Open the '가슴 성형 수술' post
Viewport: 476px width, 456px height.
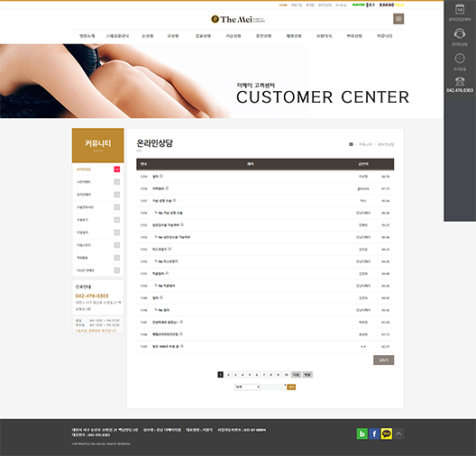161,201
